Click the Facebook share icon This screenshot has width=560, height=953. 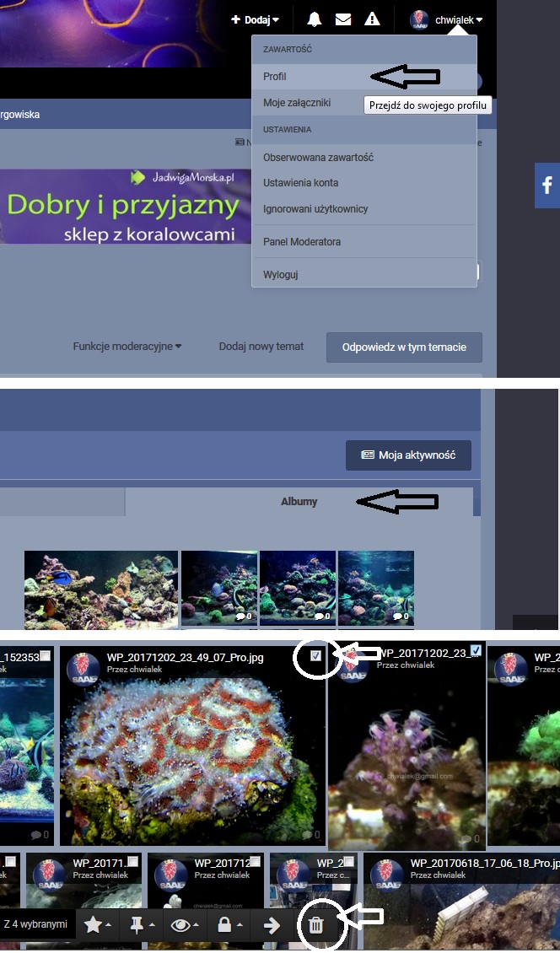(x=547, y=186)
